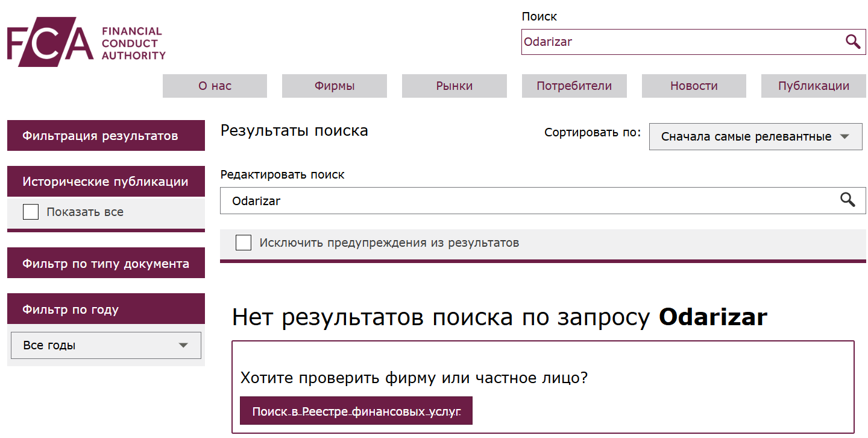The height and width of the screenshot is (438, 868).
Task: Check Исключить предупреждения из результатов
Action: click(x=244, y=243)
